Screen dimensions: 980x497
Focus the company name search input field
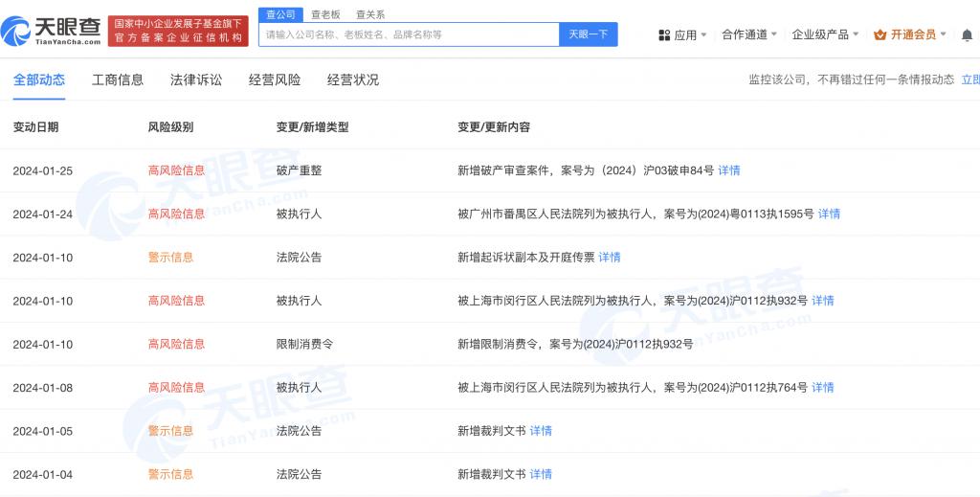[409, 34]
